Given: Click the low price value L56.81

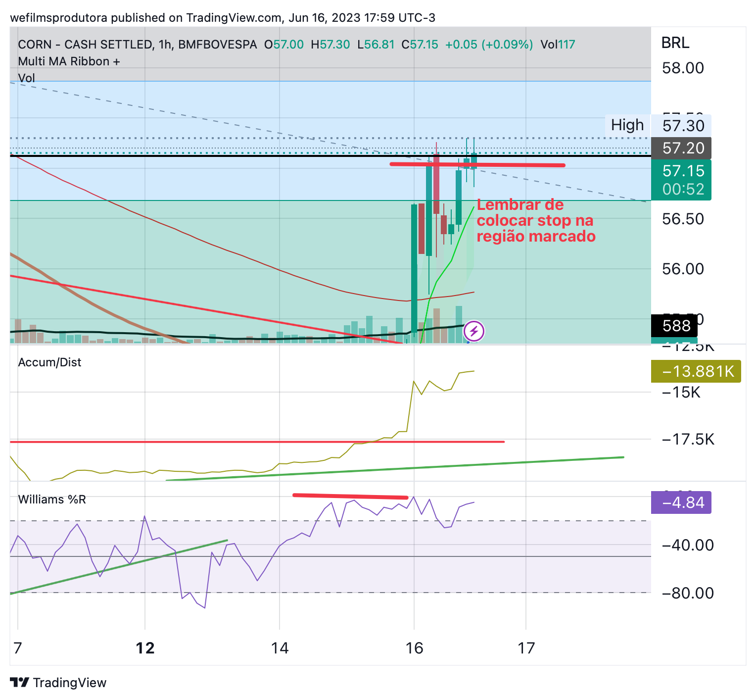Looking at the screenshot, I should [376, 45].
